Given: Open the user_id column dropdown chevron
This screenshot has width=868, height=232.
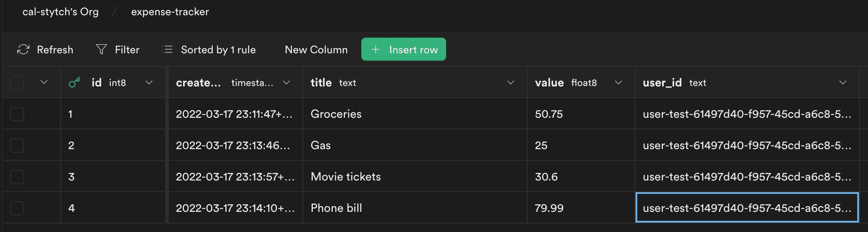Looking at the screenshot, I should click(x=842, y=82).
